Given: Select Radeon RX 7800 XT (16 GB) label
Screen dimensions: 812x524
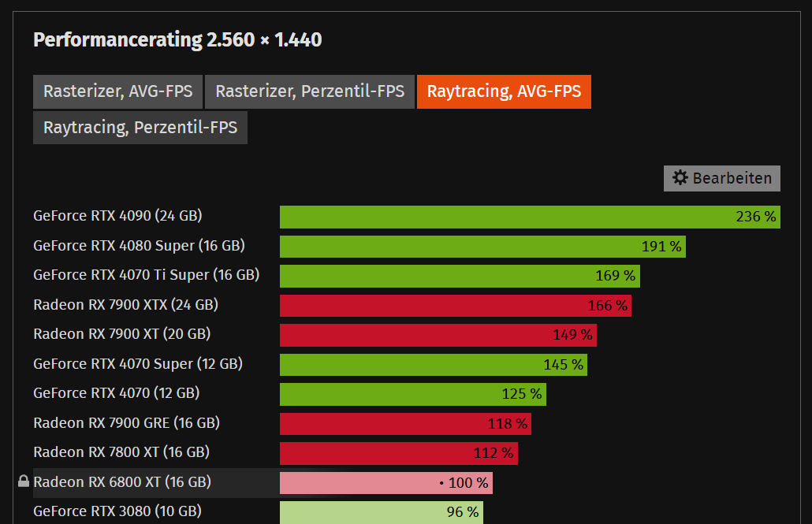Looking at the screenshot, I should tap(121, 452).
